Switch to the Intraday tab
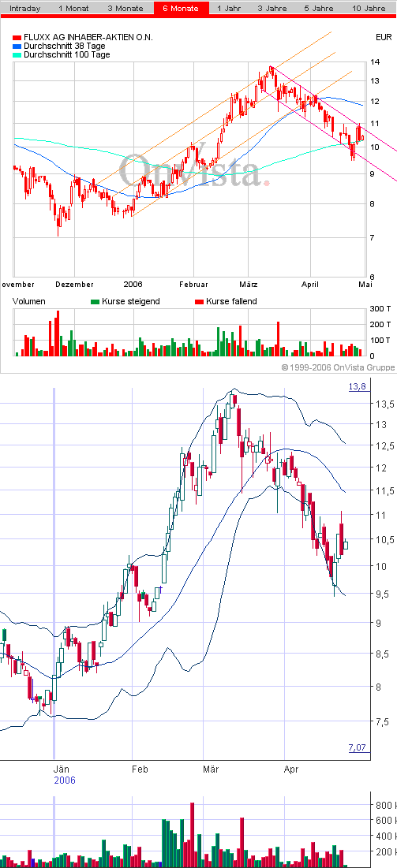The image size is (397, 868). point(25,9)
